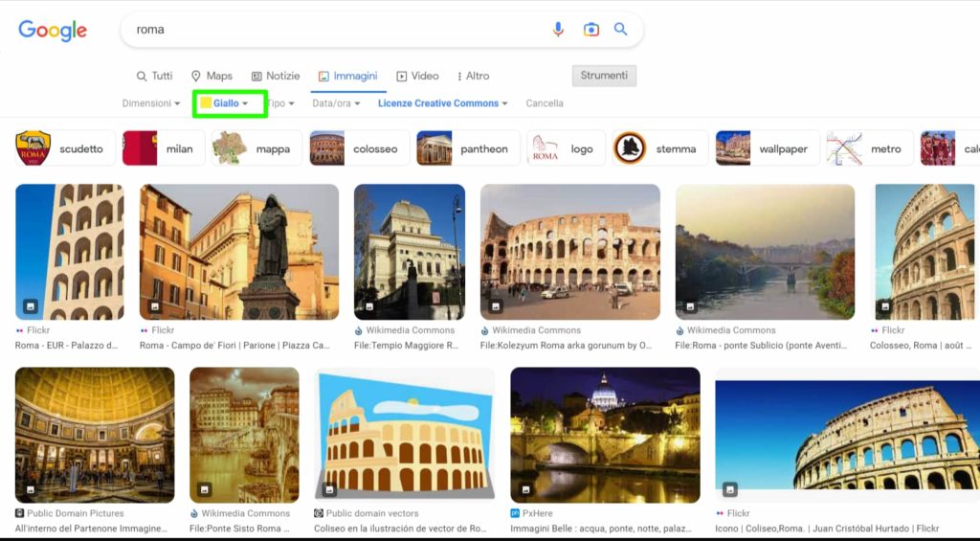
Task: Open the Altro more menu
Action: click(473, 76)
